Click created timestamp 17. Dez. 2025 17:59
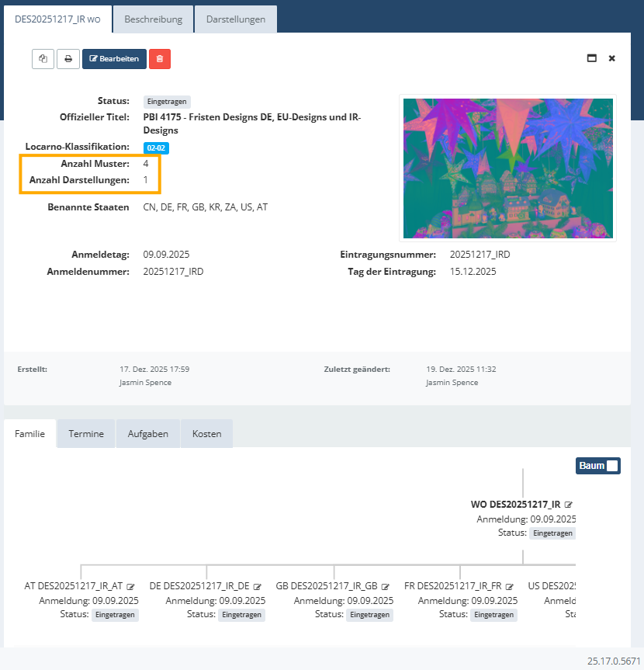The image size is (644, 670). point(154,370)
